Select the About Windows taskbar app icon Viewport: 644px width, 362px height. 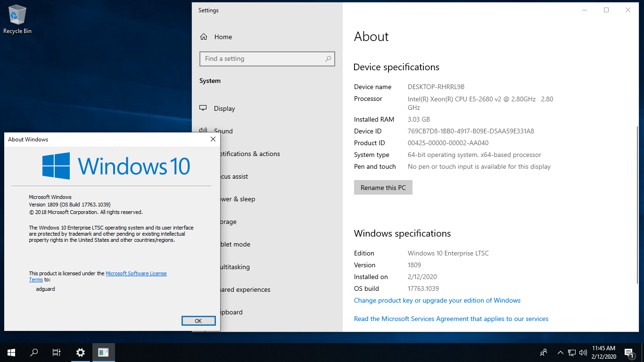tap(103, 352)
